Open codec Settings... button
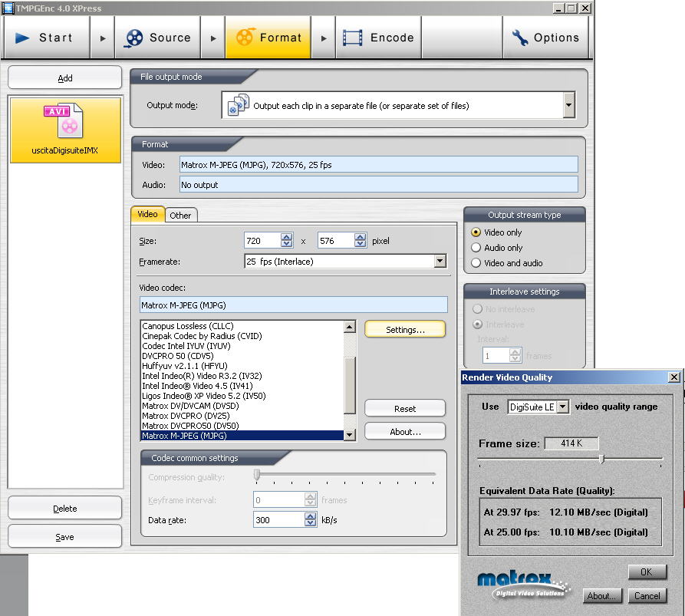The image size is (685, 616). point(405,329)
